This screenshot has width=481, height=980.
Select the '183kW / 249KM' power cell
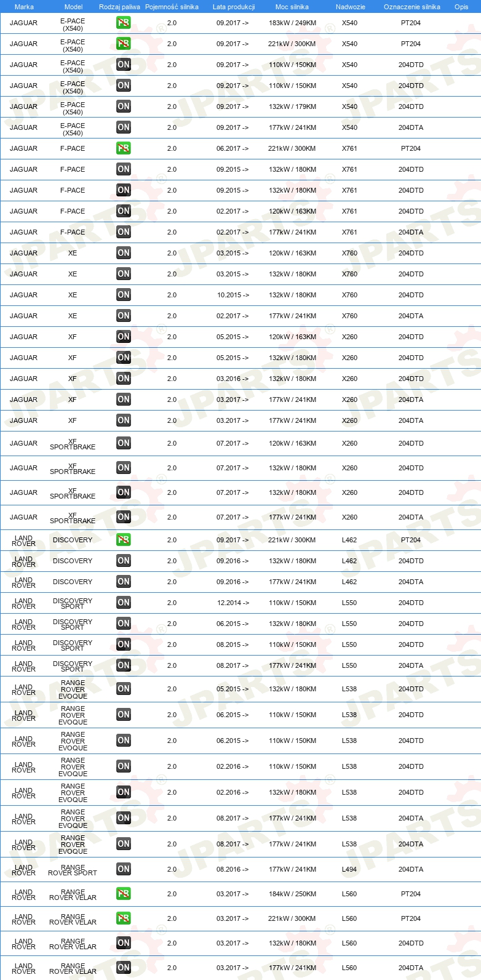[x=293, y=23]
